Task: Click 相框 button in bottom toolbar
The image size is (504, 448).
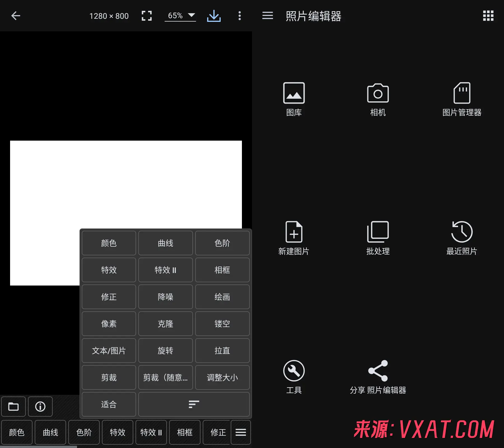Action: [185, 432]
